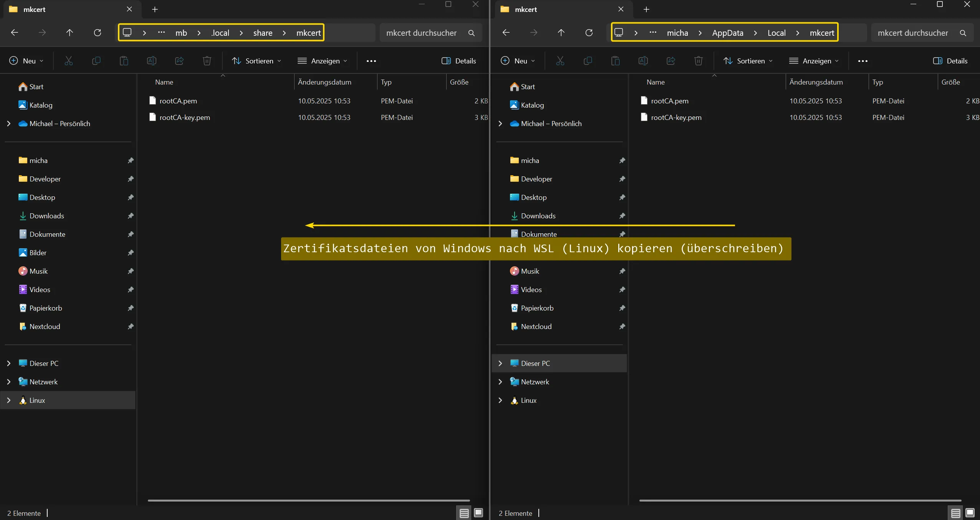Open Neu dropdown in left window

click(26, 61)
